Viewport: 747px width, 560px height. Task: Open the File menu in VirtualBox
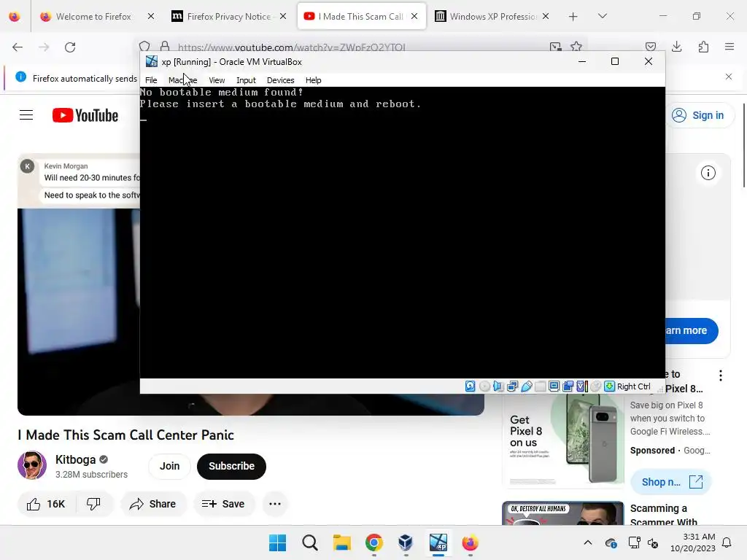tap(151, 80)
